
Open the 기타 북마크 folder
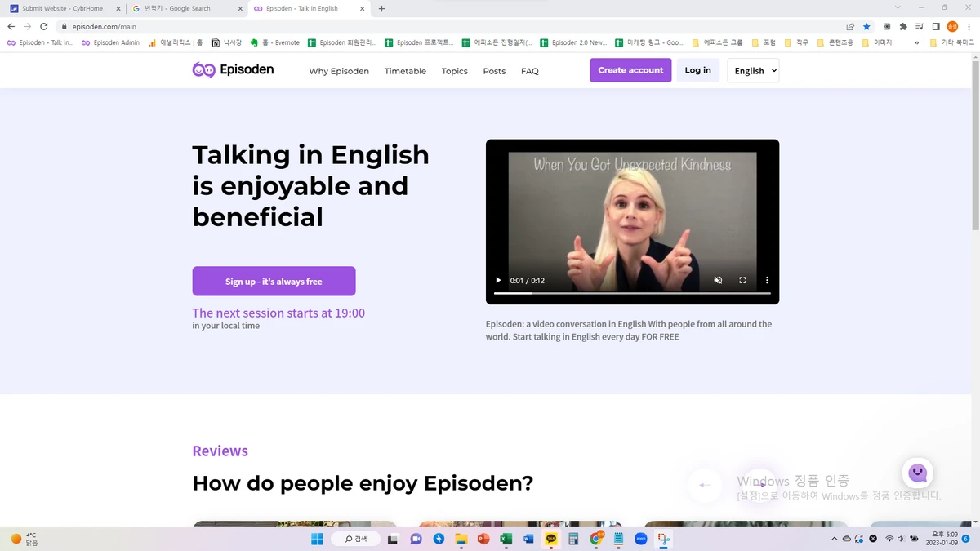pyautogui.click(x=951, y=42)
